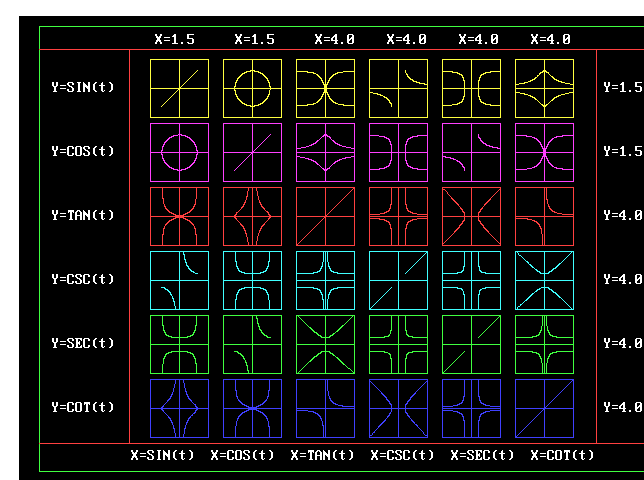Choose the cyan X=TAN, Y=CSC plot
The image size is (644, 480).
[x=325, y=280]
